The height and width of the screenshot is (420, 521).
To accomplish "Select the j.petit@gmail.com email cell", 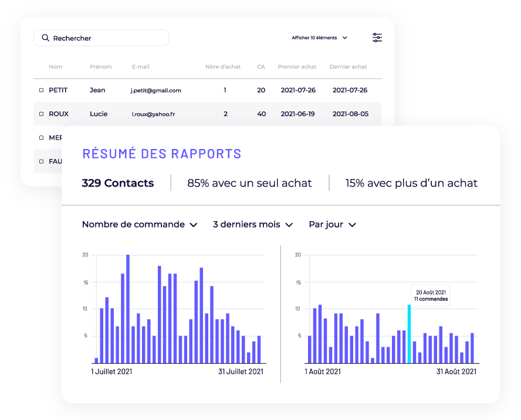I will 156,90.
